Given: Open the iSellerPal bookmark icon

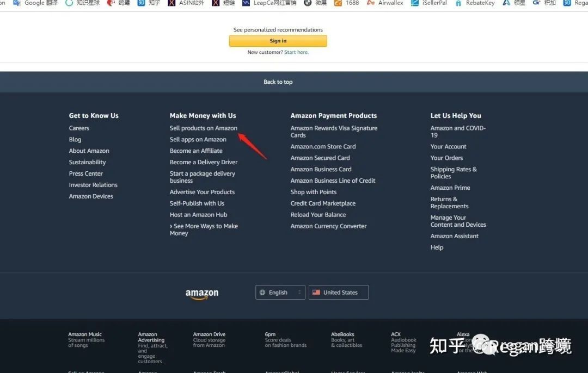Looking at the screenshot, I should 415,3.
